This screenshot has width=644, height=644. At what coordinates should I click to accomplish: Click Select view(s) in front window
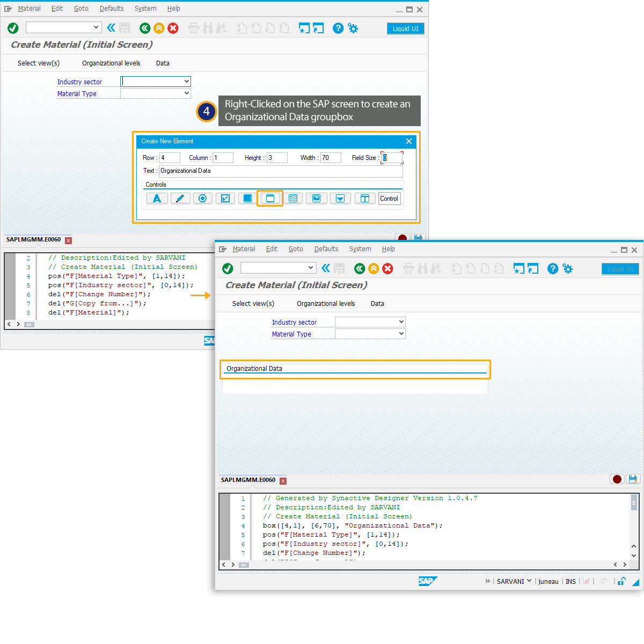pyautogui.click(x=253, y=304)
